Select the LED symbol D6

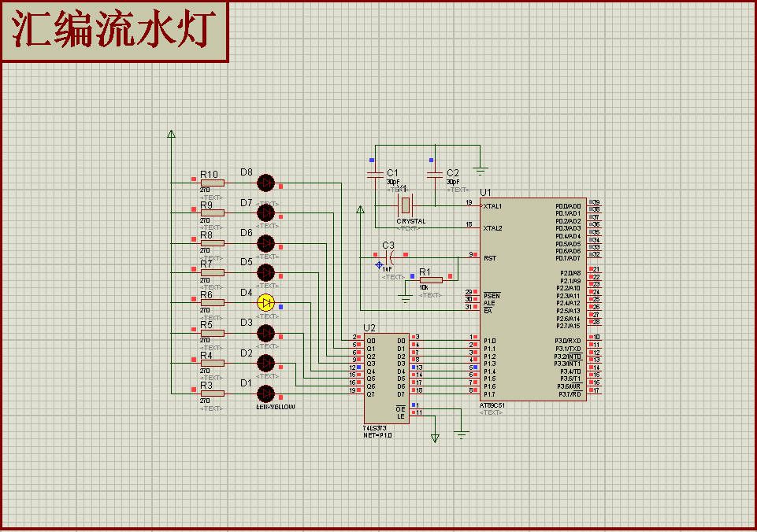coord(265,243)
